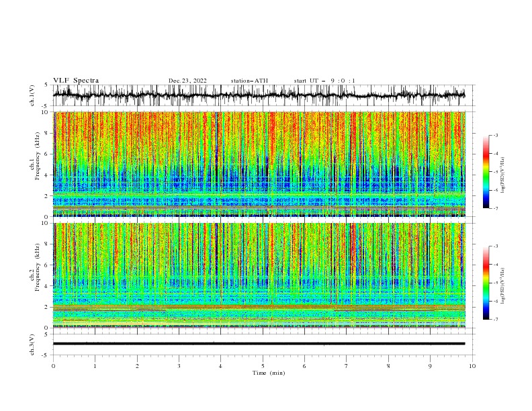Click the "7" tick on the time axis
Screen dimensions: 532x411
[x=347, y=366]
